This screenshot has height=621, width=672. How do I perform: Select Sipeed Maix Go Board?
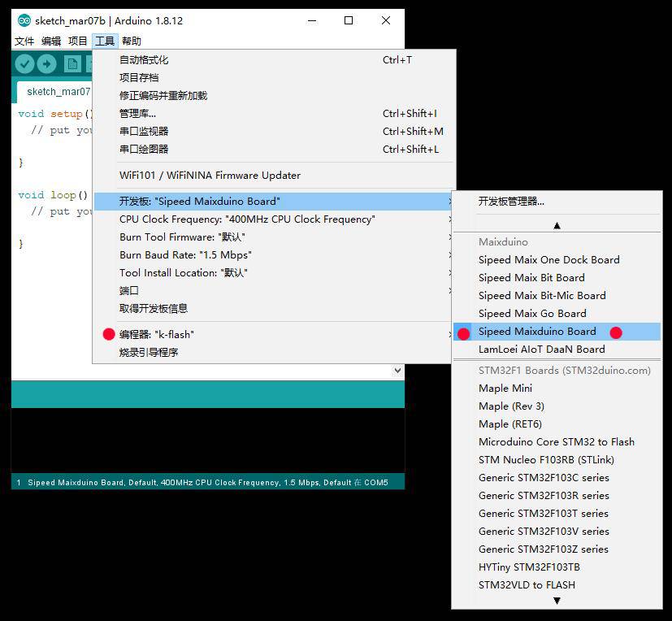click(557, 314)
